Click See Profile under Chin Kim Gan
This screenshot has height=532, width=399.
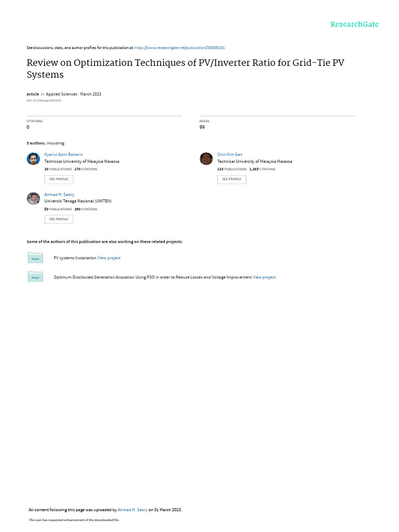pyautogui.click(x=232, y=179)
